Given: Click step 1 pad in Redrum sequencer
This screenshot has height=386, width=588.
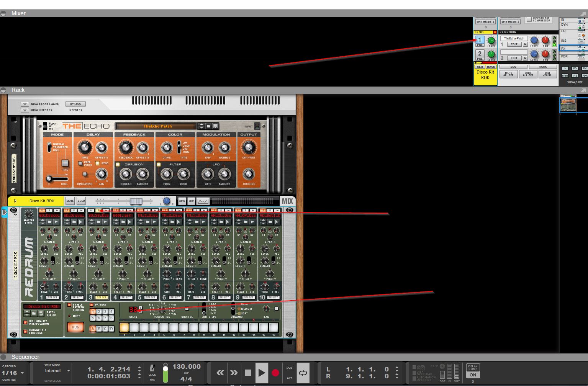Looking at the screenshot, I should pos(124,327).
